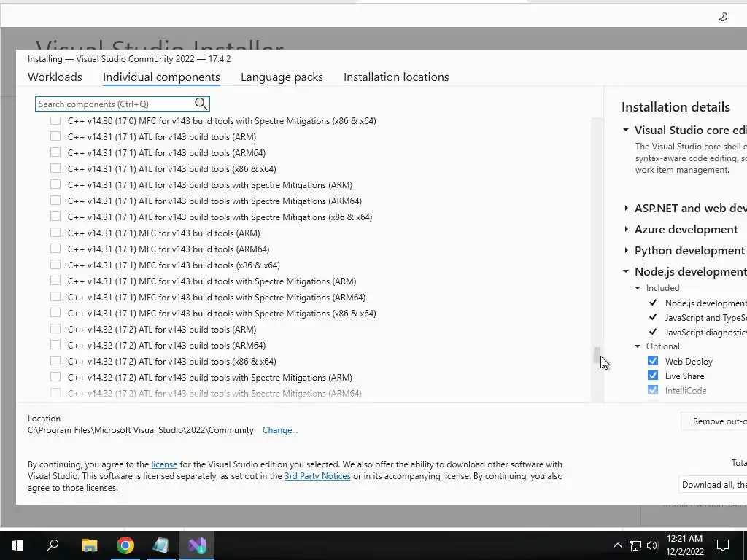Check C++ v14.31 (17.1) MFC build tools (ARM)
Screen dimensions: 747x560
click(55, 233)
